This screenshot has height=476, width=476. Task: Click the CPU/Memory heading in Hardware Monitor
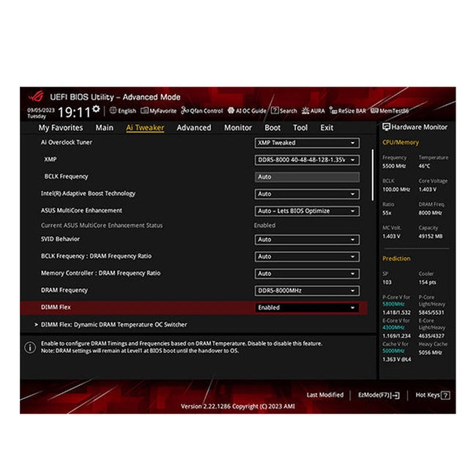(401, 142)
